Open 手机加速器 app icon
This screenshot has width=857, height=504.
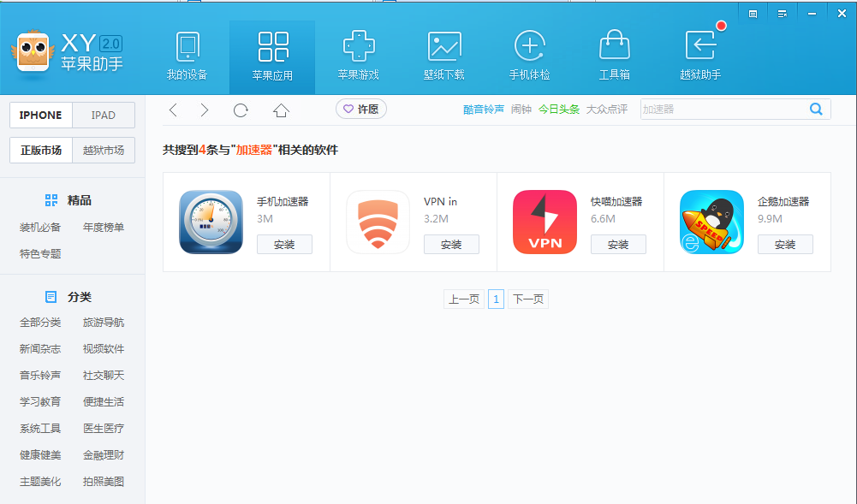pos(211,222)
